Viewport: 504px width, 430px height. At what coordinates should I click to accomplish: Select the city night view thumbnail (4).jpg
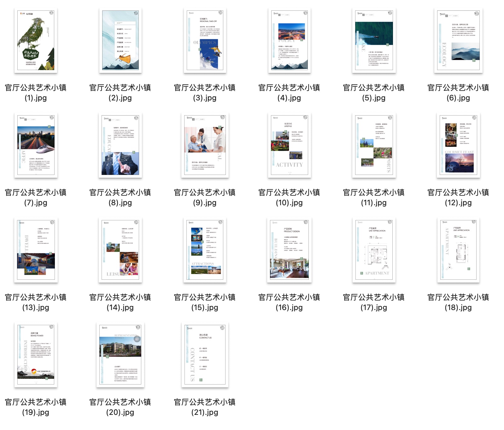click(x=289, y=40)
